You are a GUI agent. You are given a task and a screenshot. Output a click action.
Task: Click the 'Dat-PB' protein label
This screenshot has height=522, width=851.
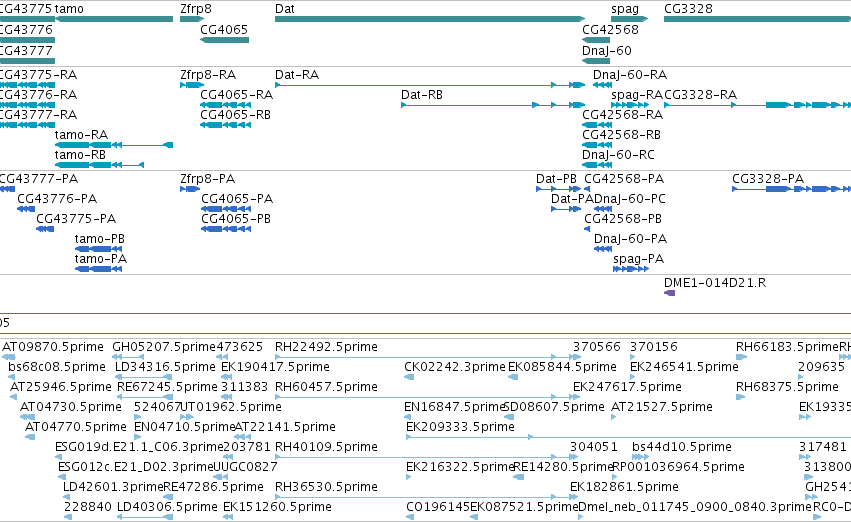pos(556,179)
